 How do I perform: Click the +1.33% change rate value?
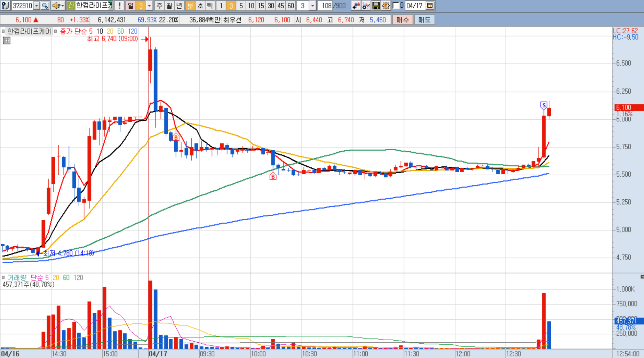pos(79,20)
